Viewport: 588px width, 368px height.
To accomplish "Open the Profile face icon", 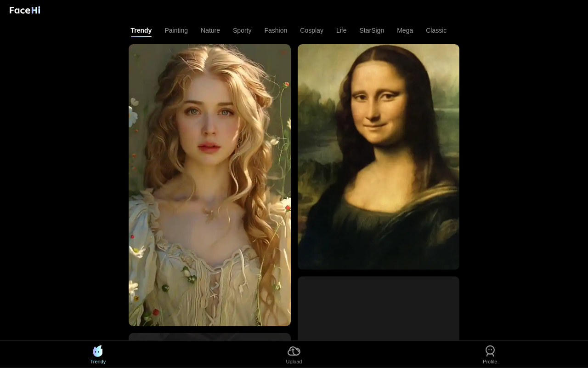I will [x=490, y=351].
